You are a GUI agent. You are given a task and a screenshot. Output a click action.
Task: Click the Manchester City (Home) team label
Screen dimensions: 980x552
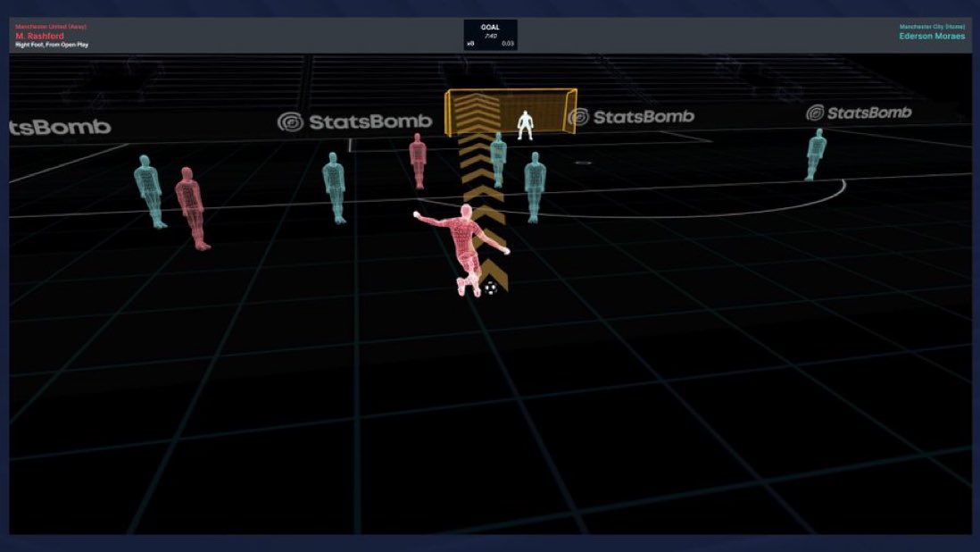[932, 27]
